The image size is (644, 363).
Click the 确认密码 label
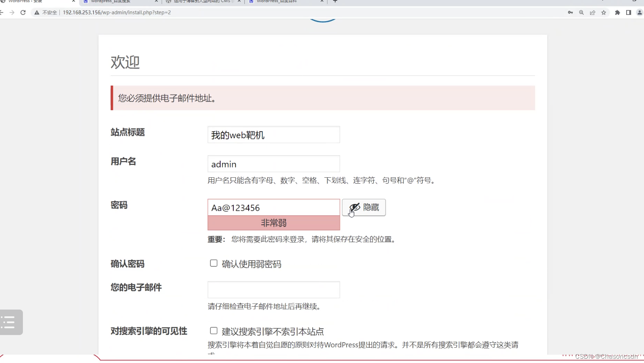tap(128, 264)
